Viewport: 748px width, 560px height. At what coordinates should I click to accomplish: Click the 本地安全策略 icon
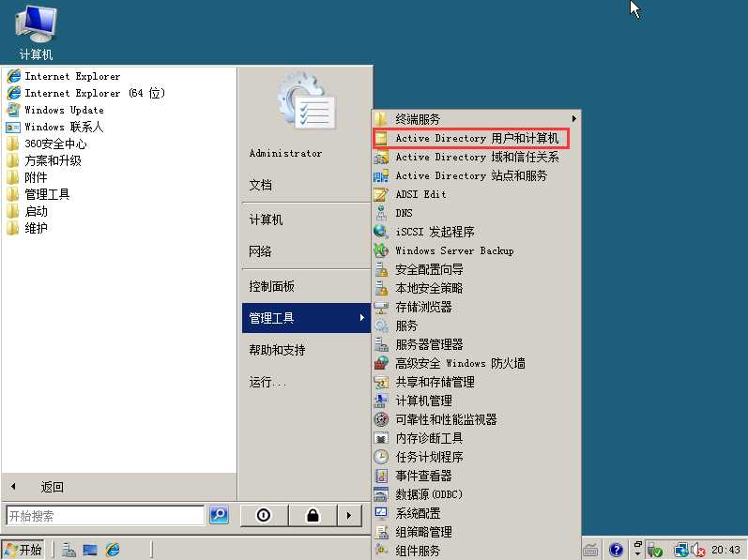point(381,288)
